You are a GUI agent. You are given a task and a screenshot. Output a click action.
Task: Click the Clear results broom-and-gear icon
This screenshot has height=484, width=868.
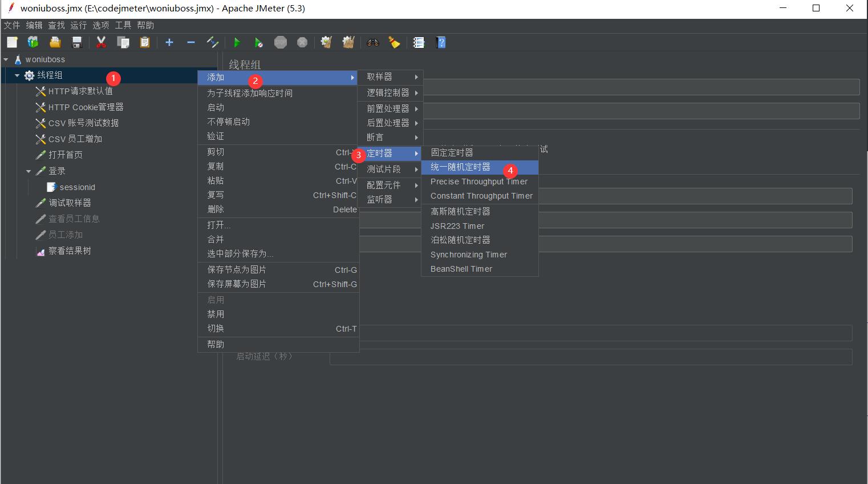(x=326, y=42)
